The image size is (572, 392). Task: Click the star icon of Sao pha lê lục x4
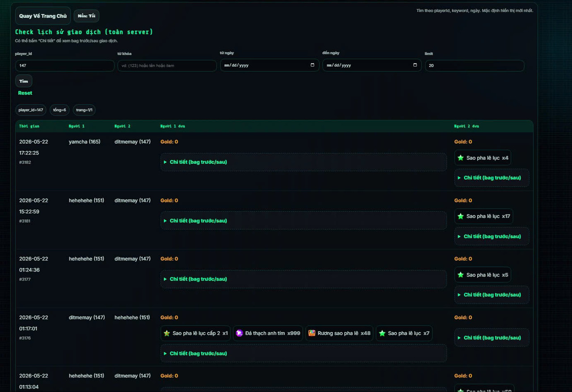pyautogui.click(x=461, y=158)
